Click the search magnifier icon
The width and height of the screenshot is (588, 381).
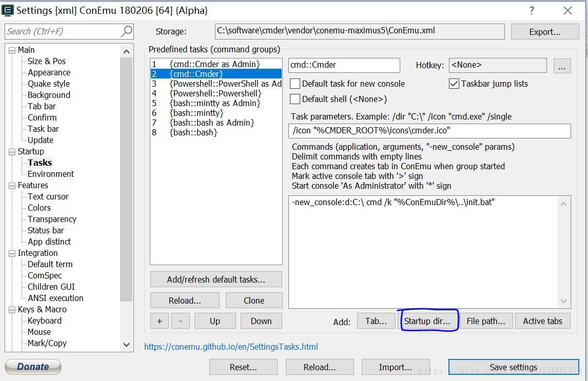126,31
